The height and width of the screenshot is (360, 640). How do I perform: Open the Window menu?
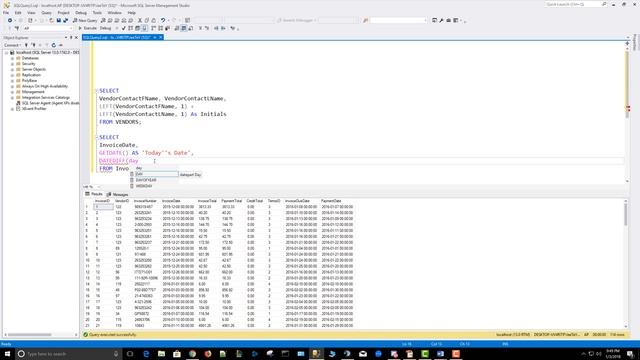[x=114, y=13]
